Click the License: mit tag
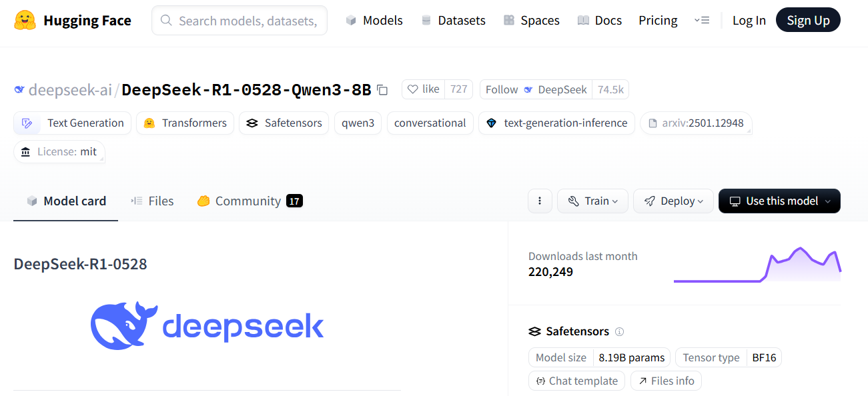The image size is (868, 396). pyautogui.click(x=59, y=152)
